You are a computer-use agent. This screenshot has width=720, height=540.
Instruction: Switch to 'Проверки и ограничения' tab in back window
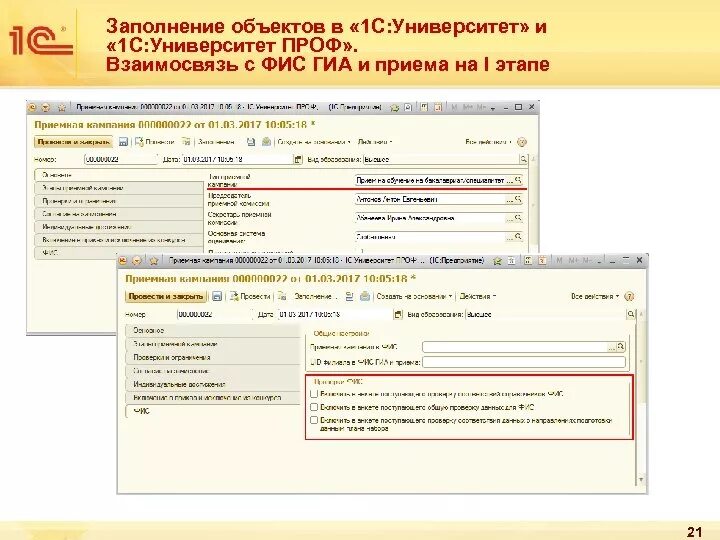coord(118,201)
